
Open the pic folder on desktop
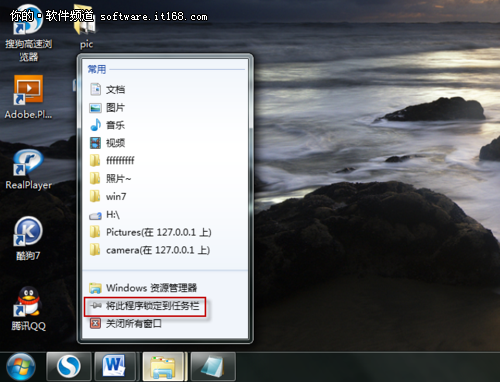[x=86, y=27]
